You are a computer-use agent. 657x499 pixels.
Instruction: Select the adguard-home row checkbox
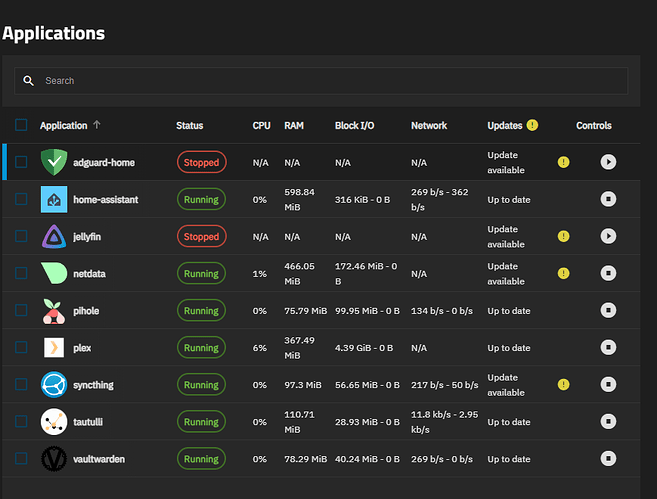click(21, 162)
